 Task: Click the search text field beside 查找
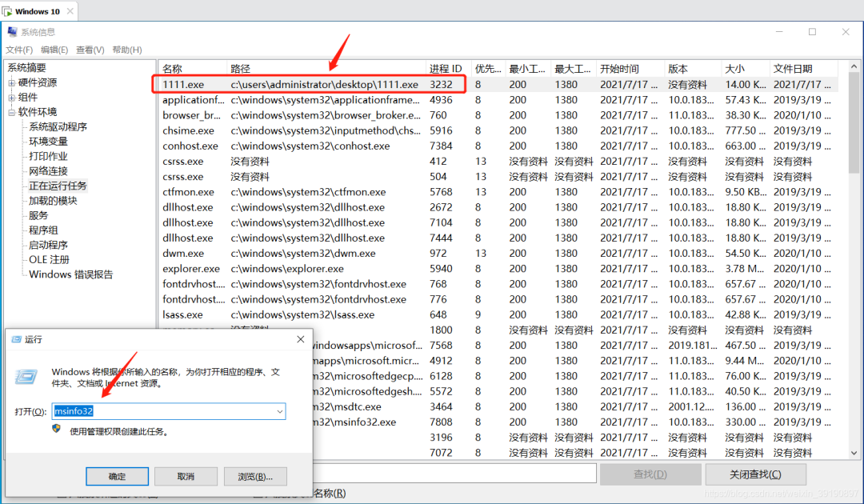coord(454,474)
